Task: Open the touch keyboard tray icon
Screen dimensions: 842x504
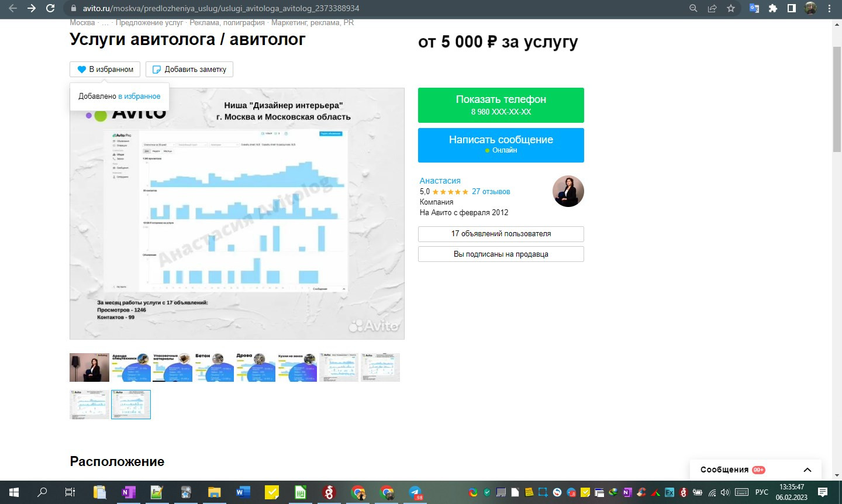Action: pyautogui.click(x=741, y=492)
